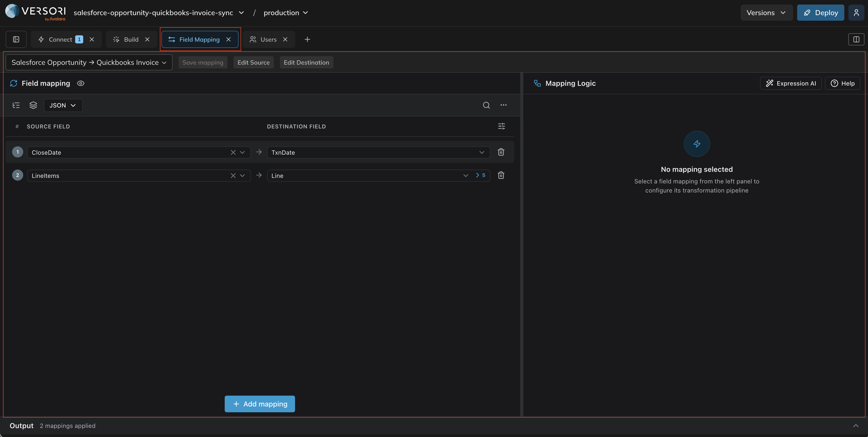Click the Deploy button

coord(821,13)
